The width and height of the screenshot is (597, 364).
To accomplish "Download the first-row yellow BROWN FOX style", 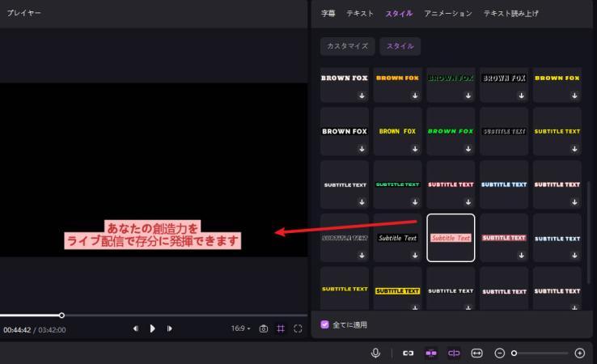I will [x=574, y=95].
